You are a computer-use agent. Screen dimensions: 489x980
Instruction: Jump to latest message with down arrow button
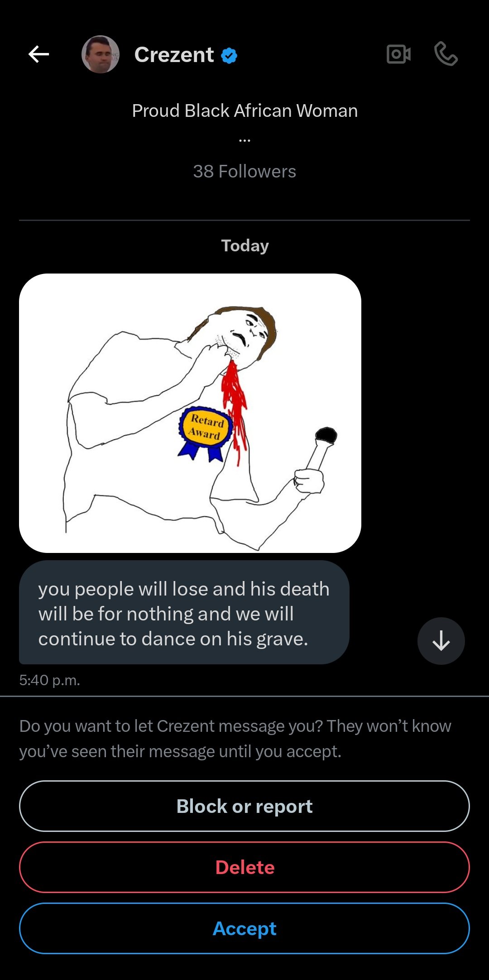click(441, 641)
